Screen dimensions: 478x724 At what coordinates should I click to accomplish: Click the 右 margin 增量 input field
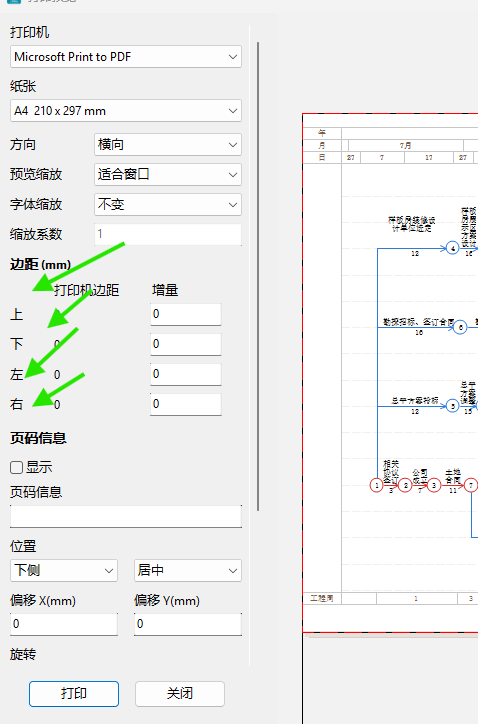point(186,404)
